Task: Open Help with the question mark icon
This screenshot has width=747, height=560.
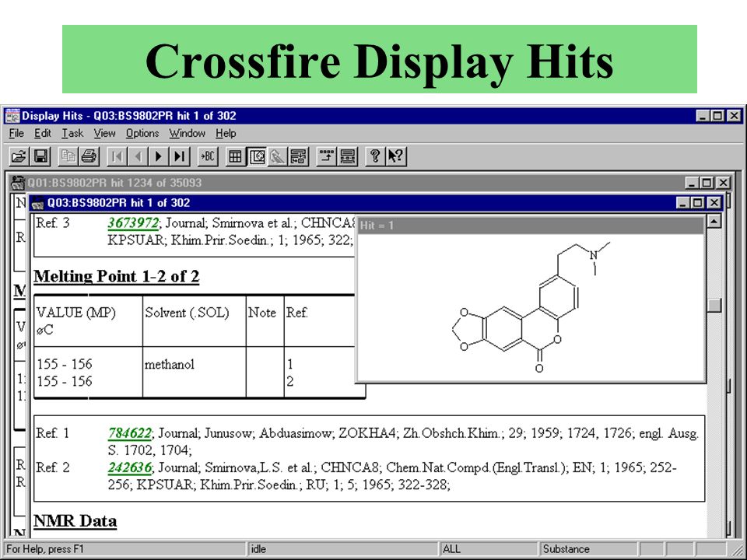Action: point(375,156)
